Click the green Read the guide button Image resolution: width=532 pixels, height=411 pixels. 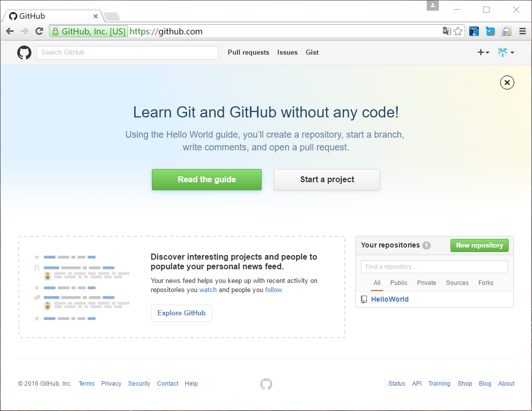pyautogui.click(x=207, y=180)
